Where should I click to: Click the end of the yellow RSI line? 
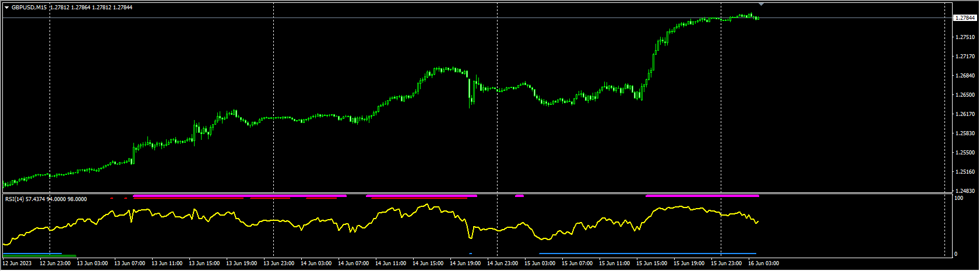(757, 221)
